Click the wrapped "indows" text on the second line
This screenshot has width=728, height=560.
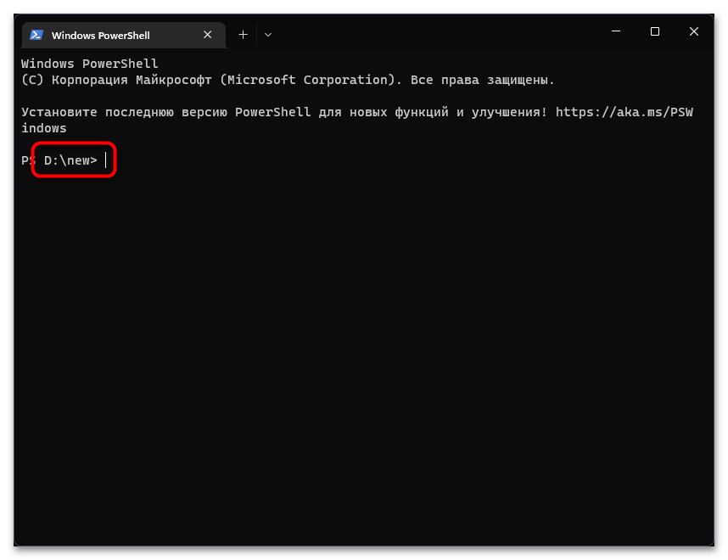pos(44,128)
